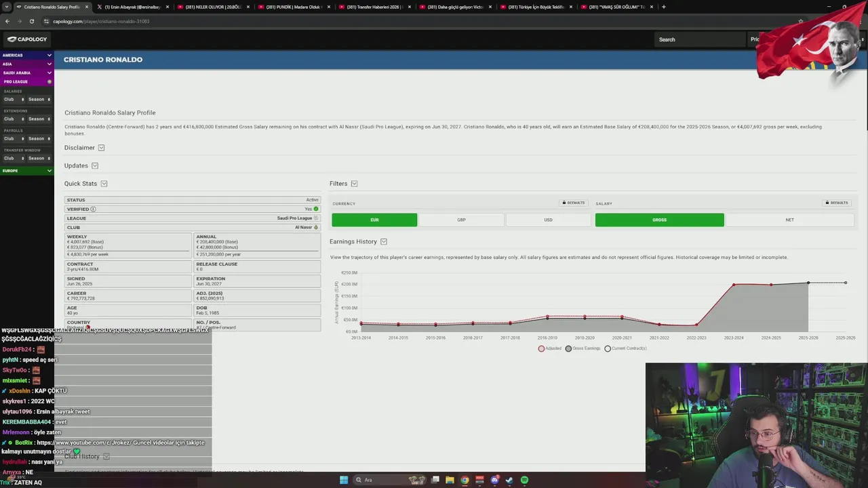Image resolution: width=868 pixels, height=488 pixels.
Task: Toggle the Updates section chevron
Action: [x=95, y=166]
